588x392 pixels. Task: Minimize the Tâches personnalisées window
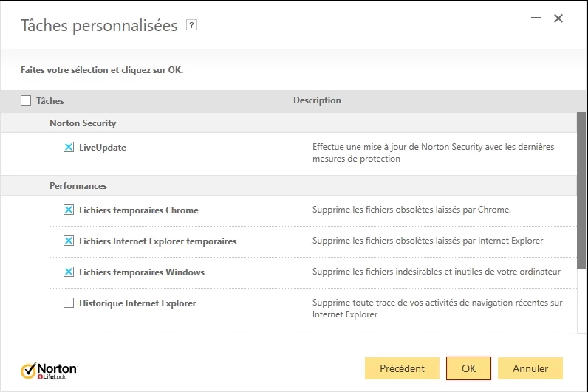536,18
